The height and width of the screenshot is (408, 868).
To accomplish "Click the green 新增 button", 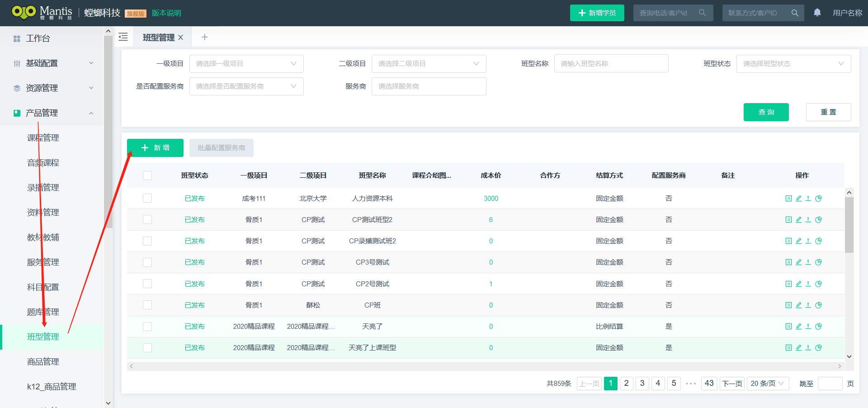I will 155,148.
